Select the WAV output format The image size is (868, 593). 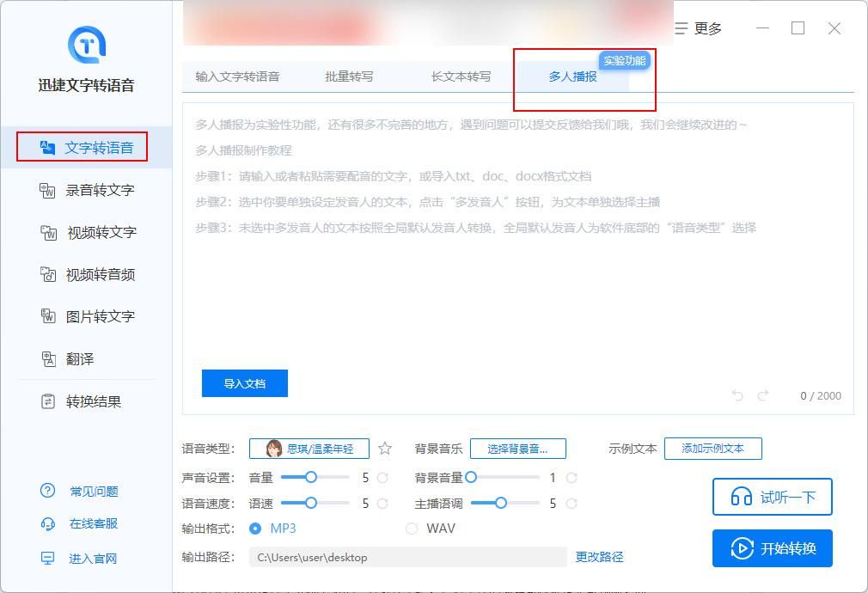coord(412,529)
